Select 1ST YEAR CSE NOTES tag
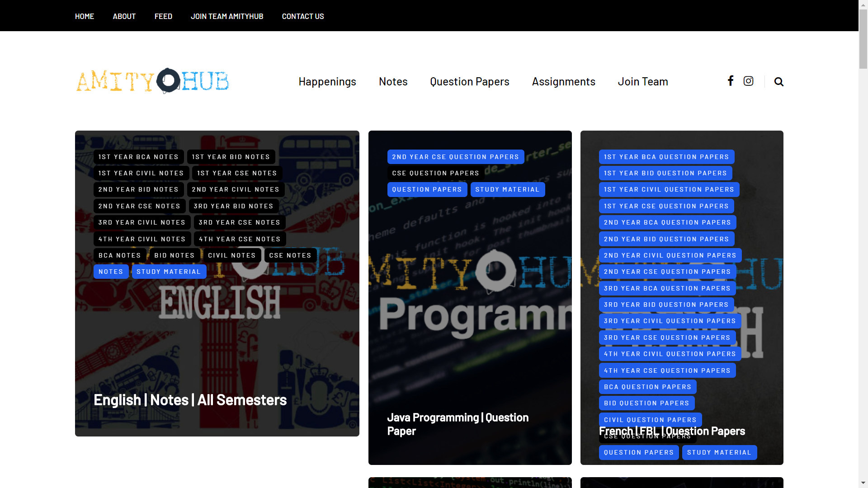Viewport: 868px width, 488px height. (237, 173)
